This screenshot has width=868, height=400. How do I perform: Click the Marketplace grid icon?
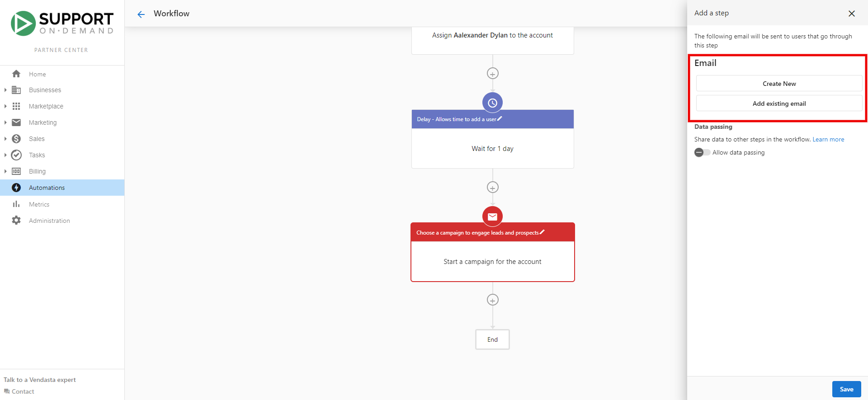point(16,106)
